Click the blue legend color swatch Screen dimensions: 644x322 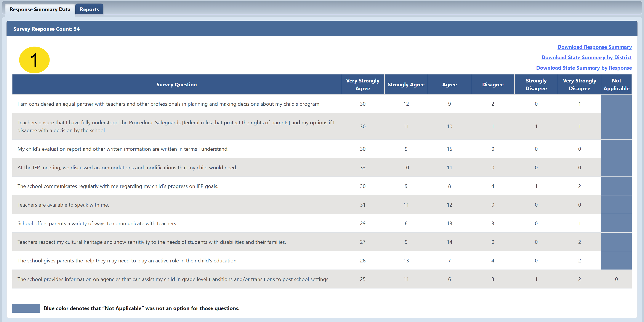click(x=26, y=308)
